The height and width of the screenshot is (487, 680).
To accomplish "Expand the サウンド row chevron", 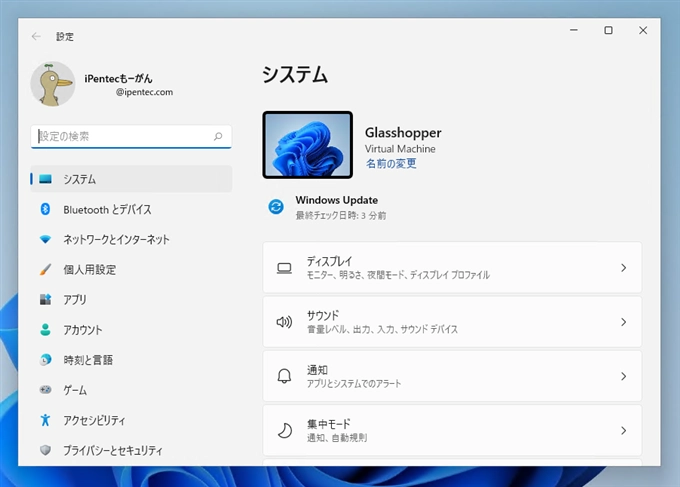I will click(x=624, y=322).
